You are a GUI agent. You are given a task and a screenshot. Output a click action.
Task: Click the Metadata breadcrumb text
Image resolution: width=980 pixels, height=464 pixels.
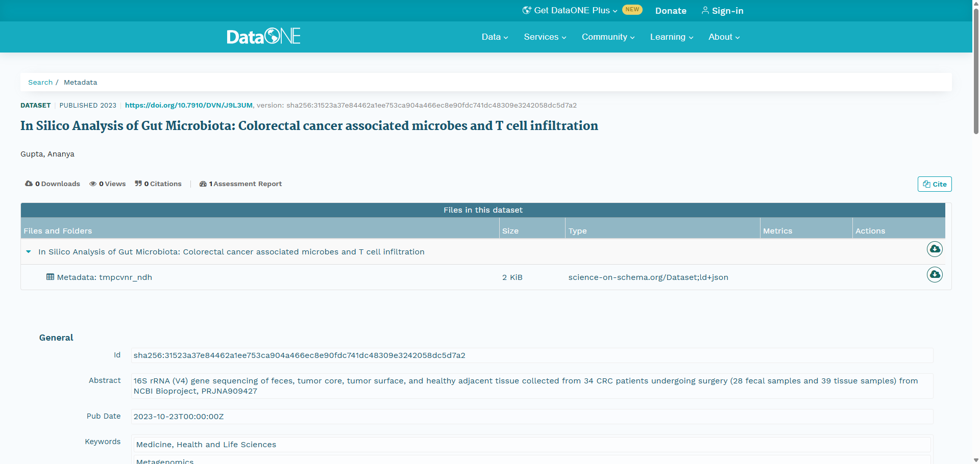click(x=80, y=82)
